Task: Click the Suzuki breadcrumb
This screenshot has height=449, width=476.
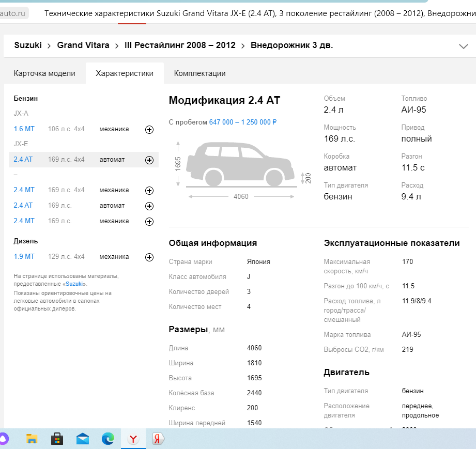Action: [28, 45]
